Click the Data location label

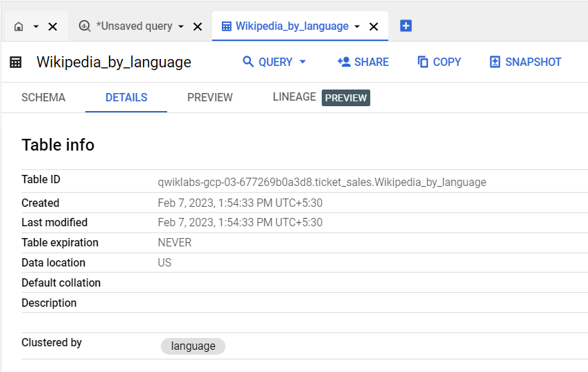pos(53,262)
